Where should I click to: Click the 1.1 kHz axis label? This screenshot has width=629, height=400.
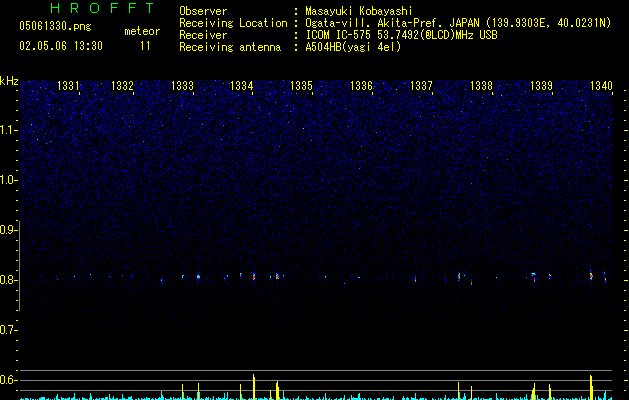9,130
